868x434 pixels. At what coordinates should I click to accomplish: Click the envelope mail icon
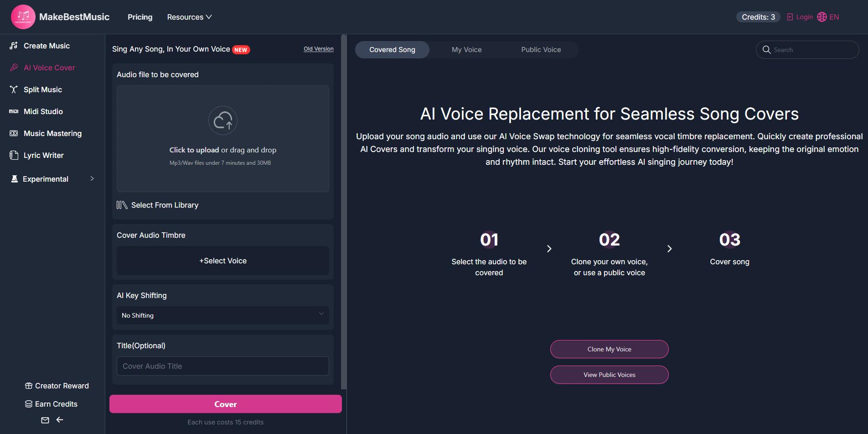45,420
